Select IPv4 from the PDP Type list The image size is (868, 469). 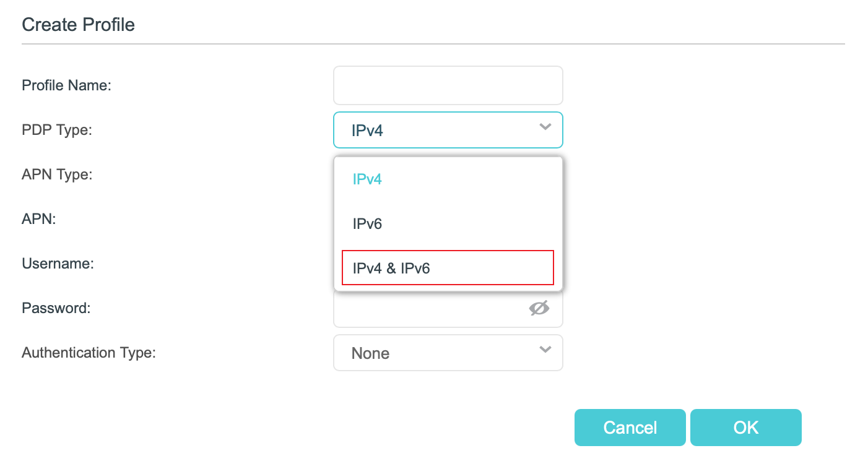(367, 179)
